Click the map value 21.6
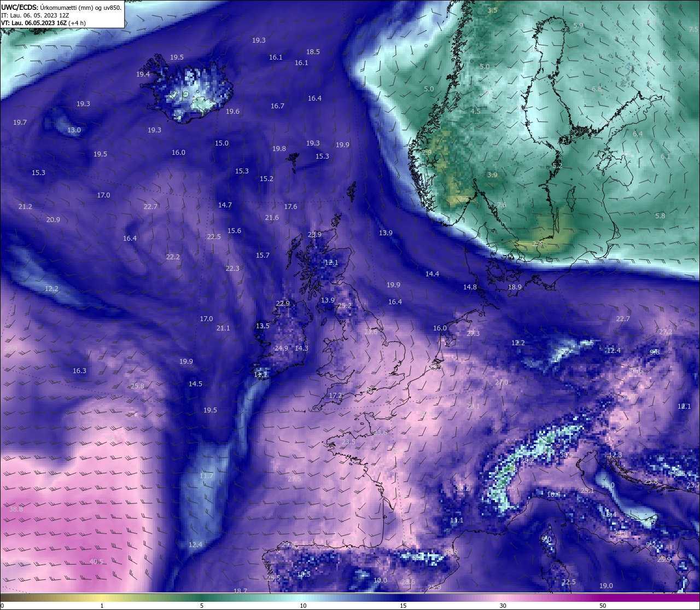700x610 pixels. coord(272,218)
